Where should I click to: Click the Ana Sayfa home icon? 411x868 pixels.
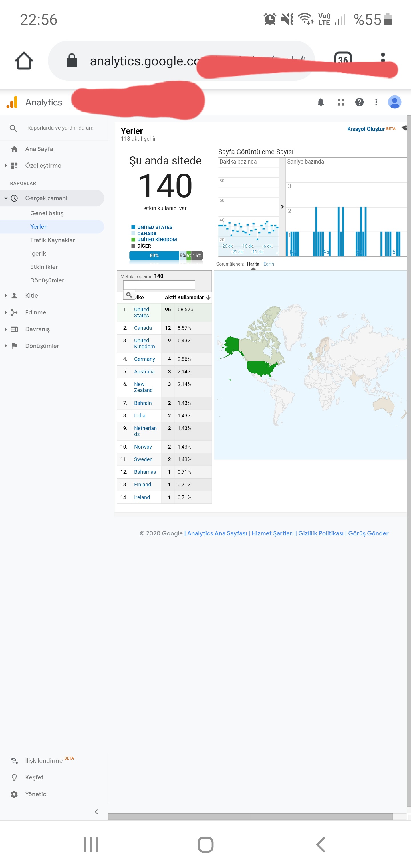click(x=14, y=149)
